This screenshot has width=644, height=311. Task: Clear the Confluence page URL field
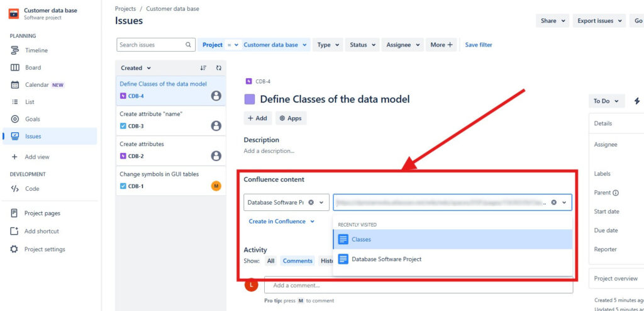(553, 203)
